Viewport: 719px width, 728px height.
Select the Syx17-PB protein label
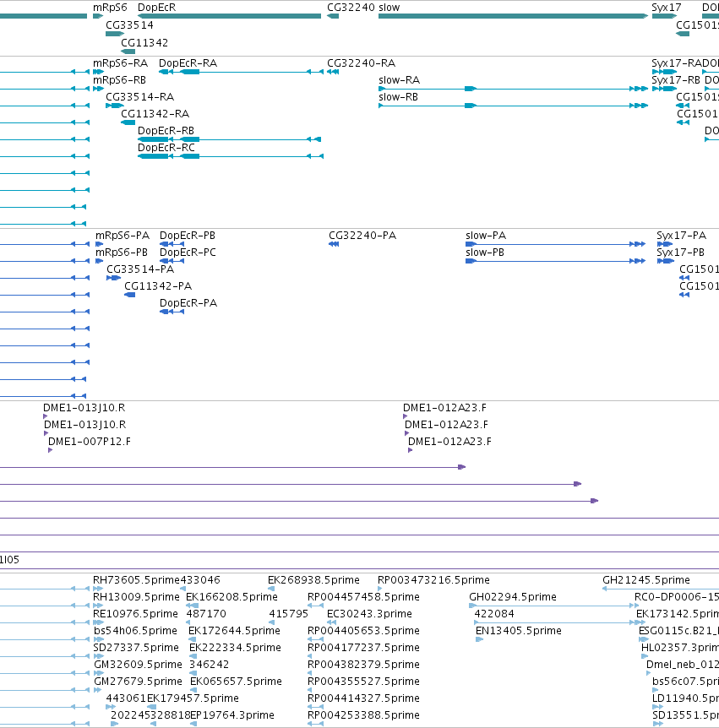(680, 253)
